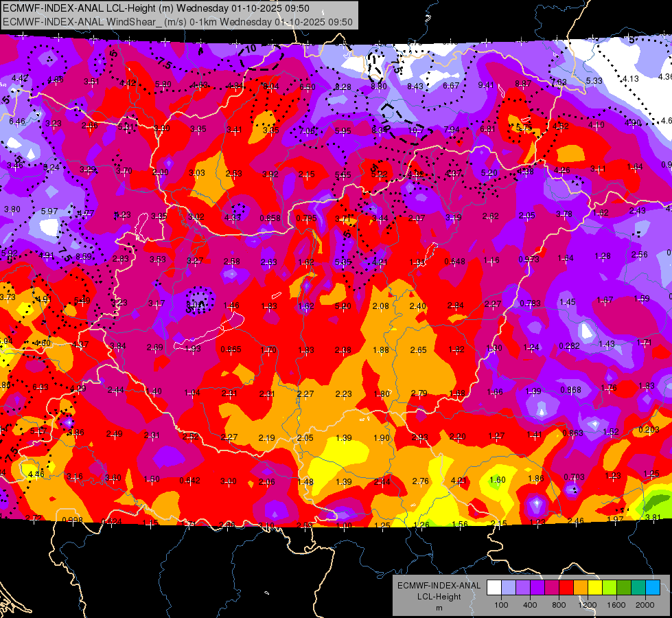Click the grid value 2.19
The width and height of the screenshot is (672, 618).
point(266,438)
